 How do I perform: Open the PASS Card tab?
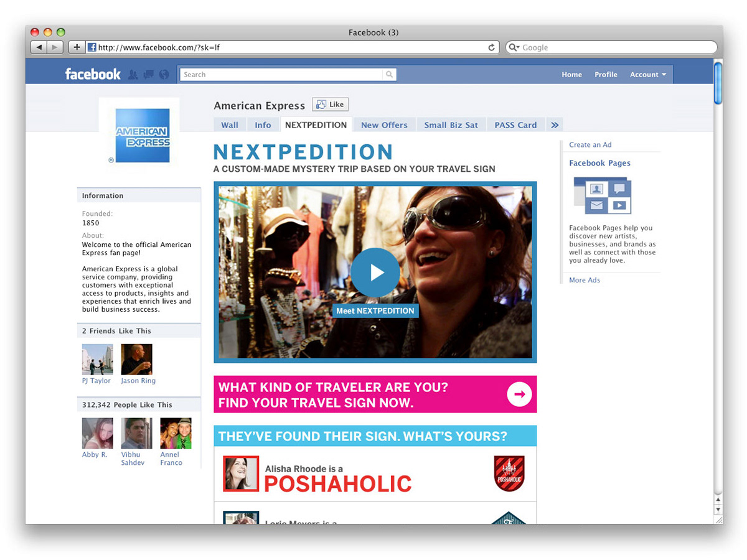pos(515,125)
